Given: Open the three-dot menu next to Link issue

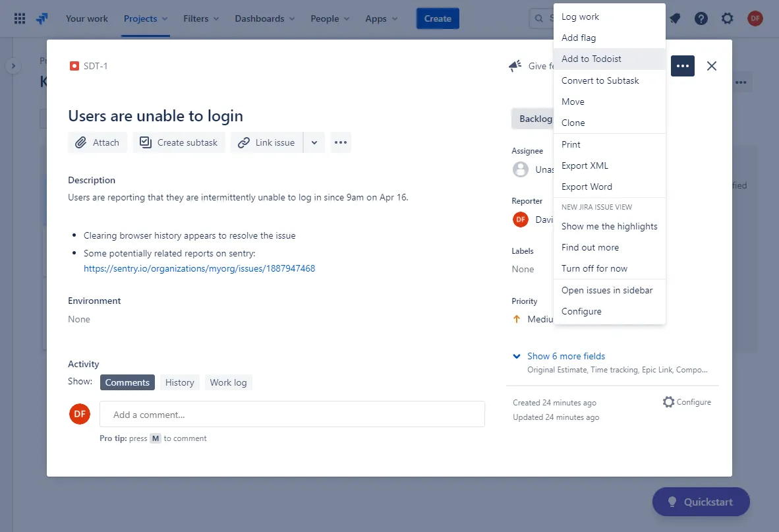Looking at the screenshot, I should (341, 142).
